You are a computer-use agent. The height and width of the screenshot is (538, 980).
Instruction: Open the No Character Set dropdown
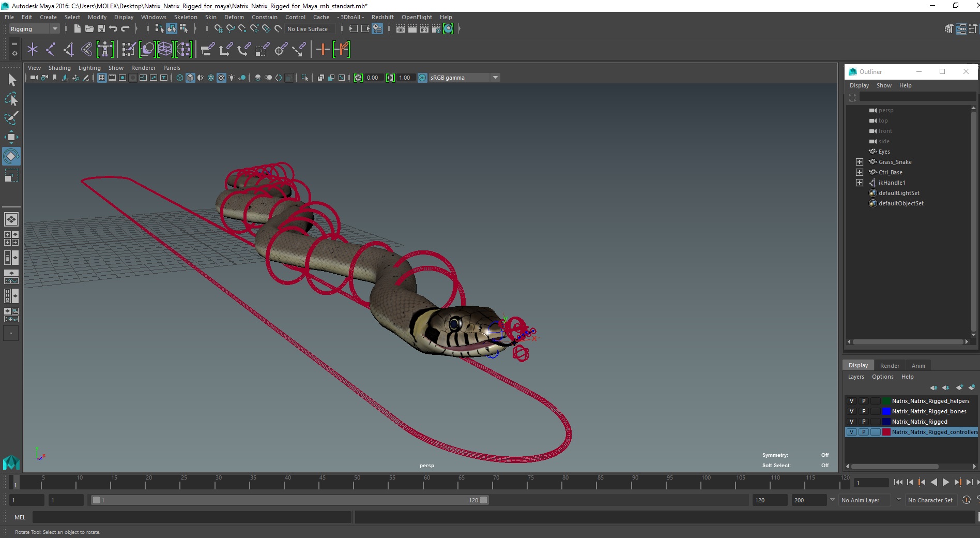[x=931, y=500]
